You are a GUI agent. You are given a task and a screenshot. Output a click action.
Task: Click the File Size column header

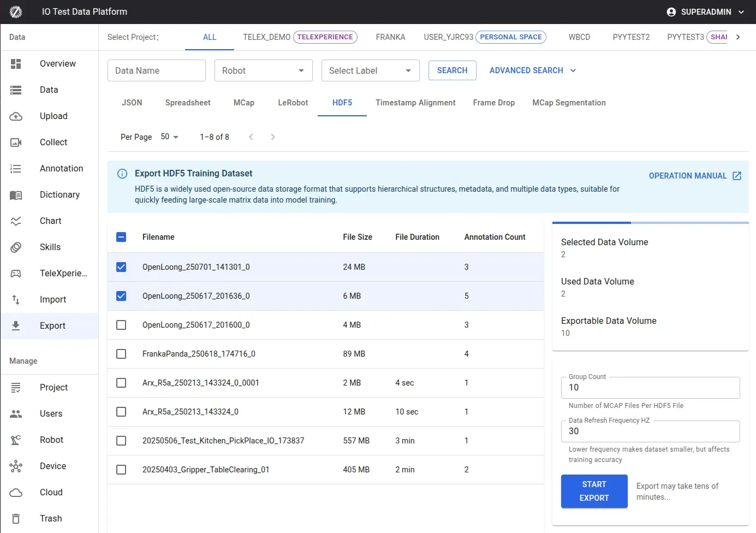(x=358, y=237)
